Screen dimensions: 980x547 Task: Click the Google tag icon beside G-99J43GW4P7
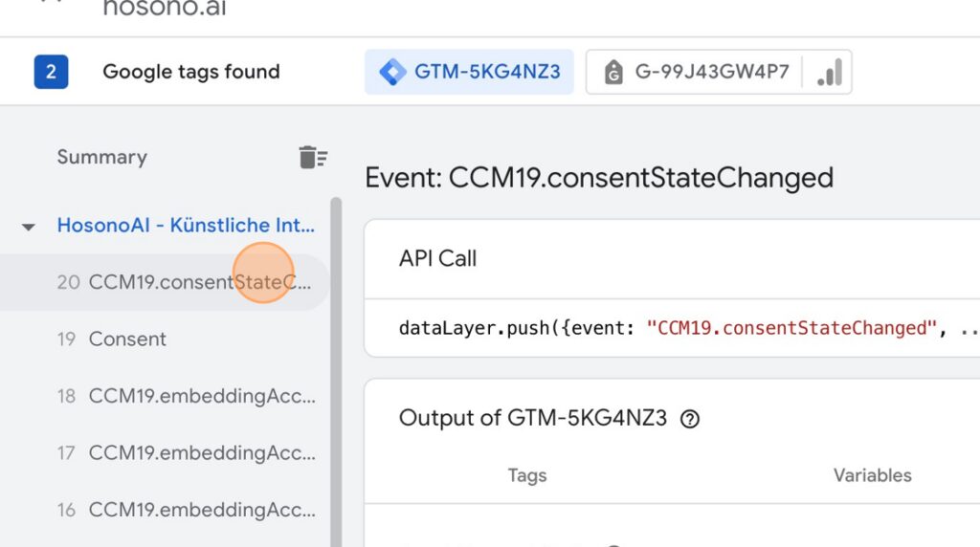(x=613, y=72)
